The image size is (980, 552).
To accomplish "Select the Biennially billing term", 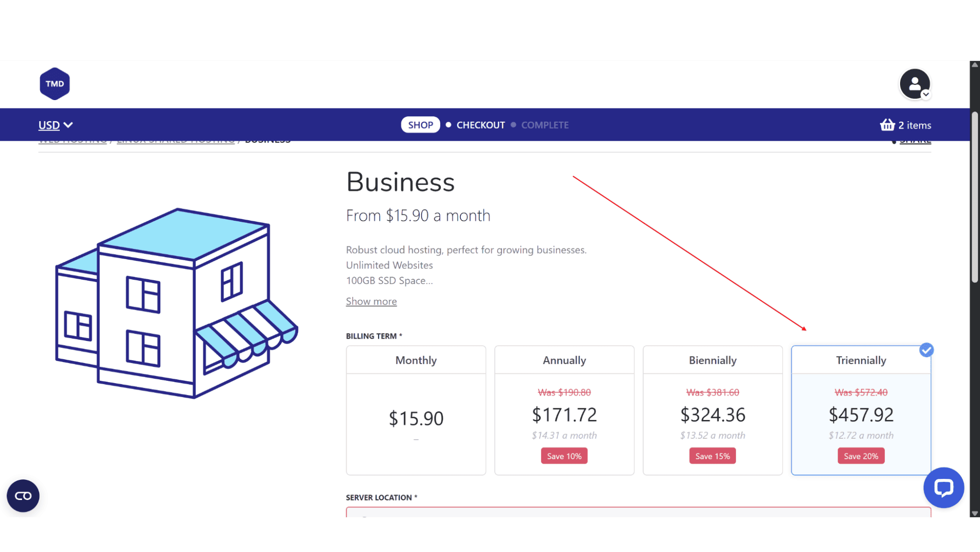I will click(712, 410).
